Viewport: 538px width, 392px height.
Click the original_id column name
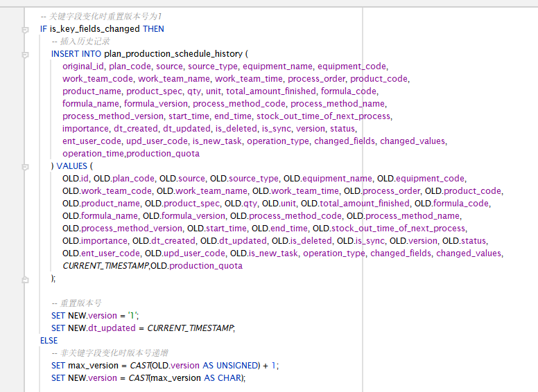pyautogui.click(x=83, y=66)
